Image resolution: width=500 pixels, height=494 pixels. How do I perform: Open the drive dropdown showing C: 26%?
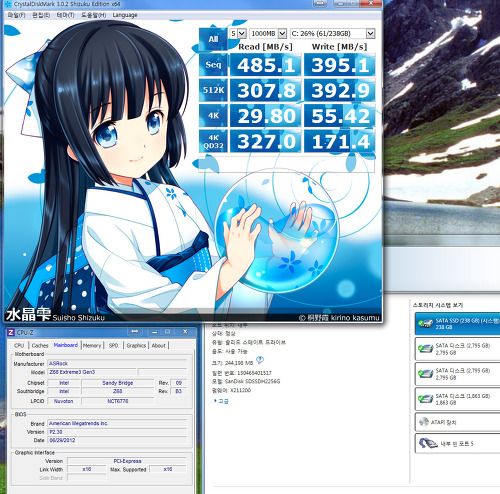pyautogui.click(x=333, y=33)
